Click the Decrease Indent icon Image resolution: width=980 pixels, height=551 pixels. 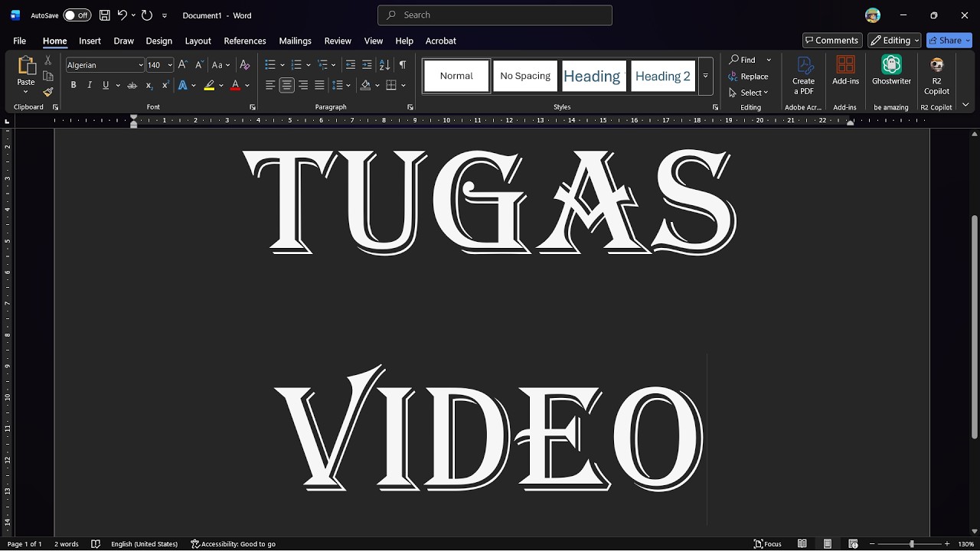pyautogui.click(x=351, y=65)
